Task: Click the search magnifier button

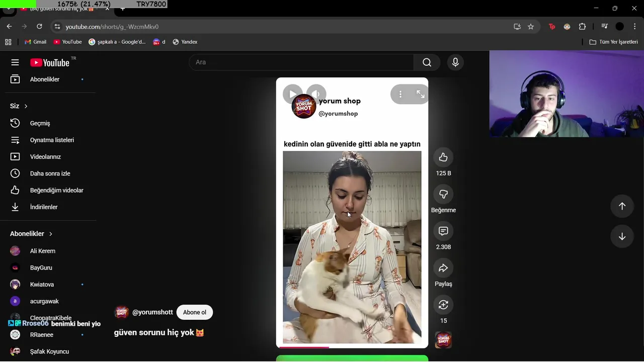Action: pyautogui.click(x=427, y=62)
